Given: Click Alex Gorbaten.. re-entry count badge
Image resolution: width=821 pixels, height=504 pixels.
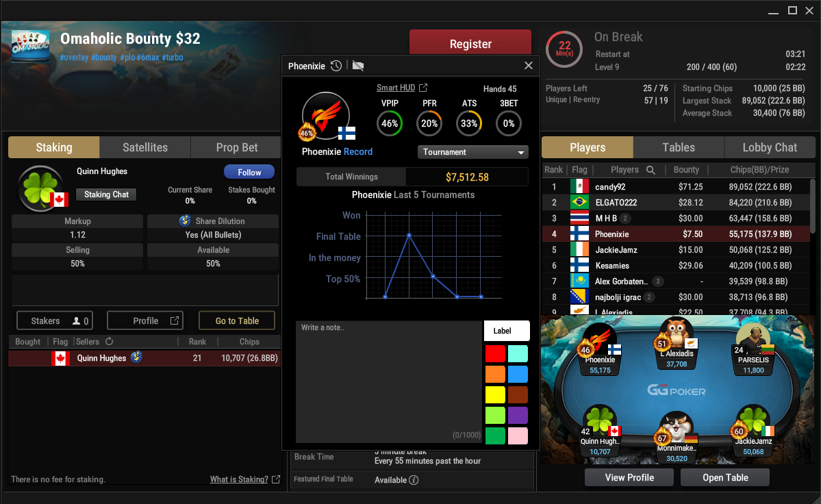Looking at the screenshot, I should 657,281.
